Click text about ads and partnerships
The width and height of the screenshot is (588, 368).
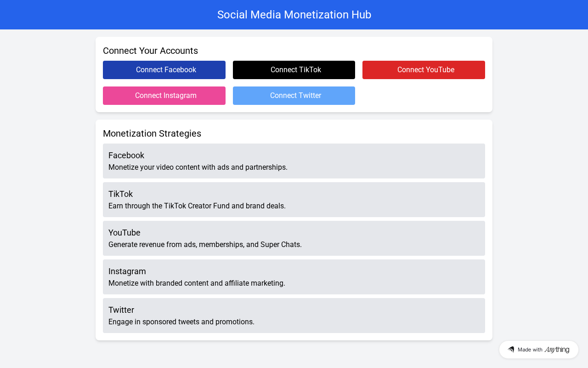coord(198,167)
